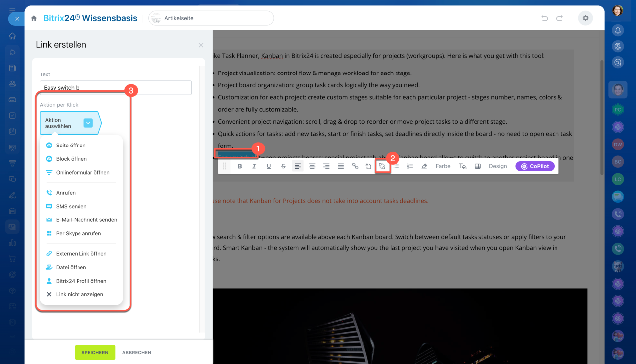Click the insert link chain icon
The height and width of the screenshot is (364, 636).
[x=355, y=166]
